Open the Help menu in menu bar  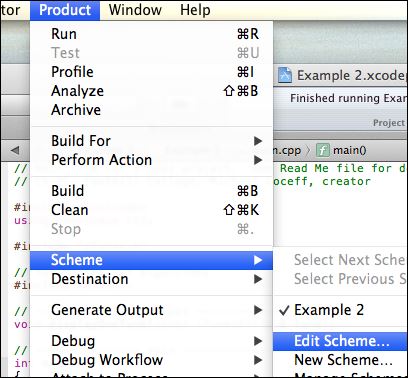tap(195, 10)
